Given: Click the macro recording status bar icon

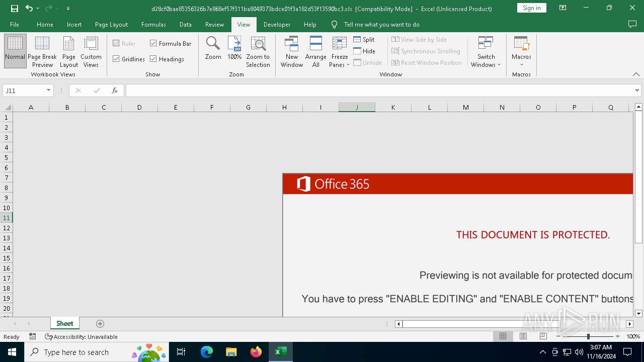Looking at the screenshot, I should (33, 336).
